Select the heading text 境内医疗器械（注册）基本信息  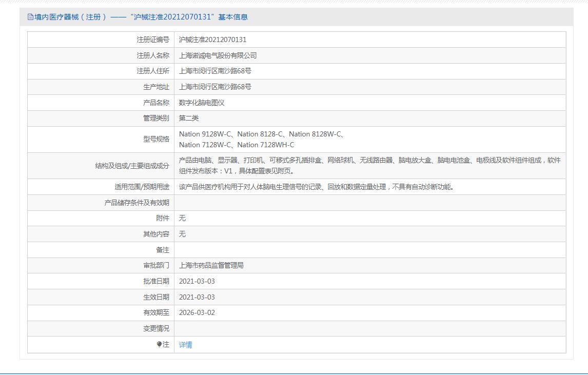pyautogui.click(x=141, y=17)
